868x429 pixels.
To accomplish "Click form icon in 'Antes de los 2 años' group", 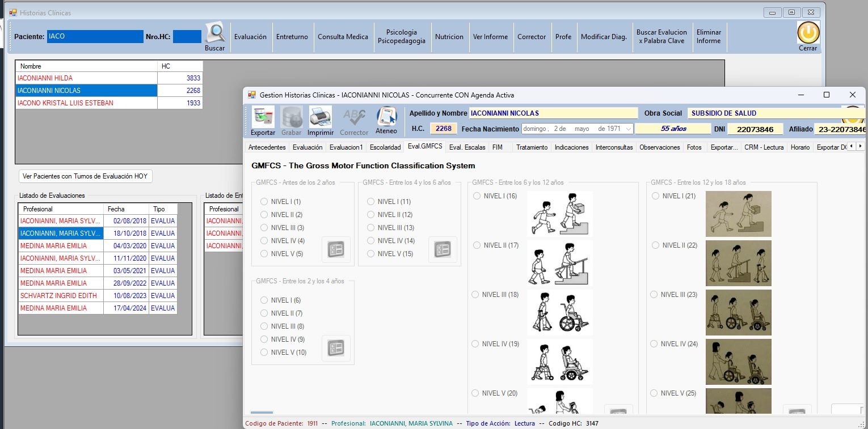I will click(x=336, y=249).
